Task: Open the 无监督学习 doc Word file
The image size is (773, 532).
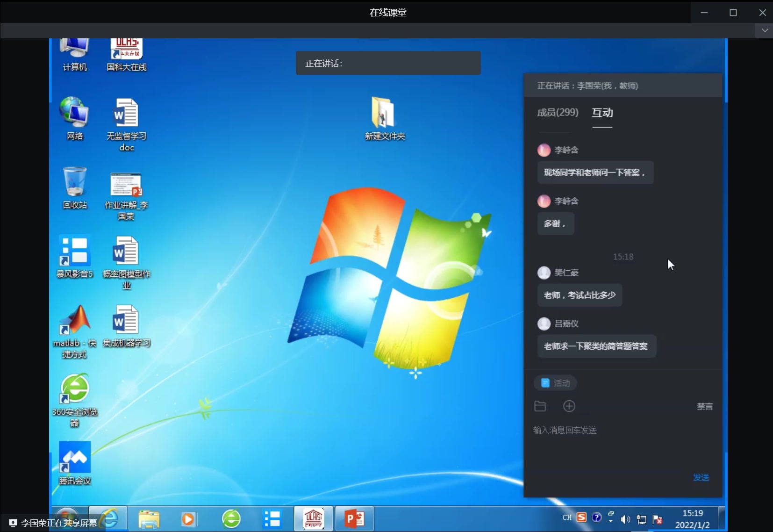Action: [126, 124]
